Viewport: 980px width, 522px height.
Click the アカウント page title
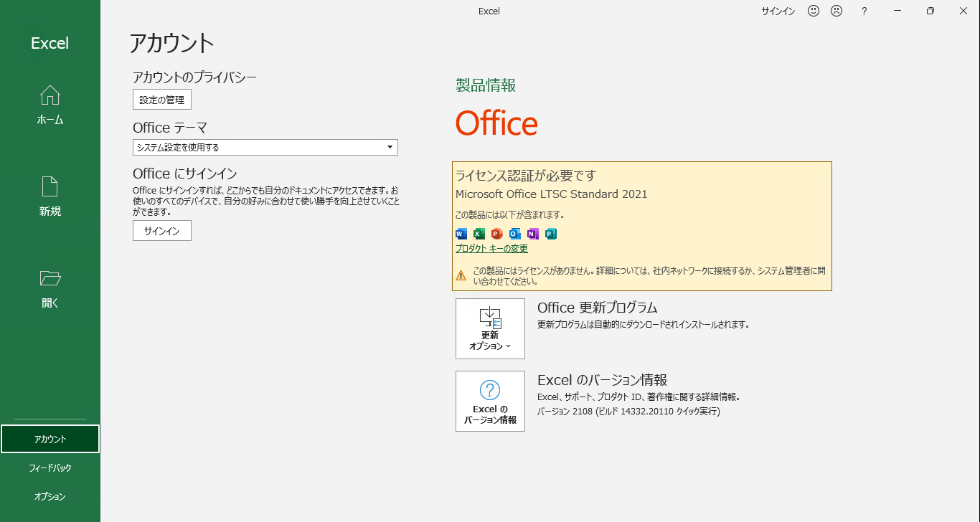pyautogui.click(x=171, y=43)
